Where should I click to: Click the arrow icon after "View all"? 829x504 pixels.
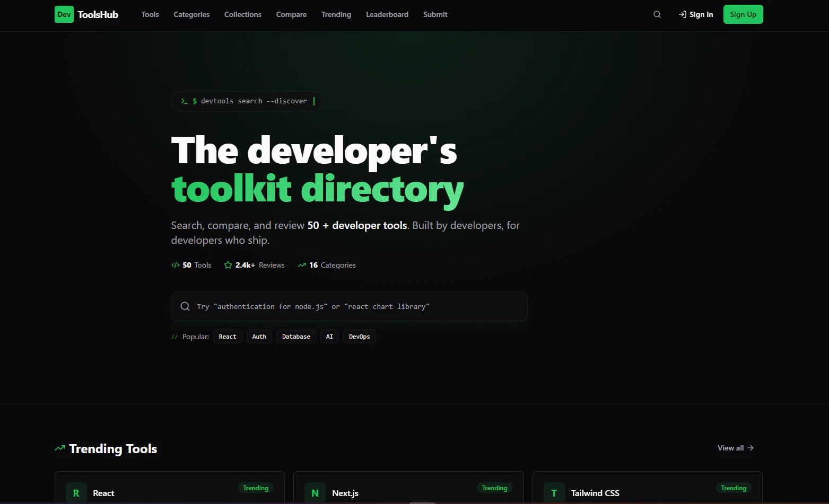(751, 448)
